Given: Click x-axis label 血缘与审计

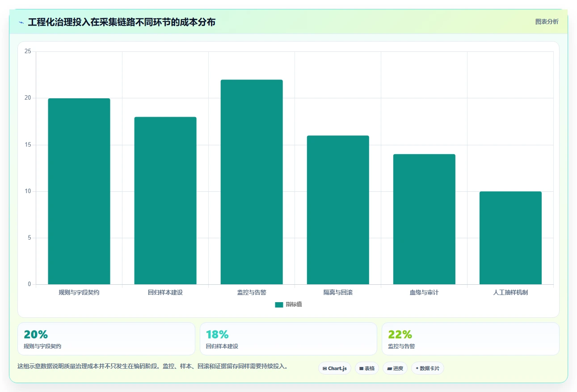Looking at the screenshot, I should pos(424,293).
